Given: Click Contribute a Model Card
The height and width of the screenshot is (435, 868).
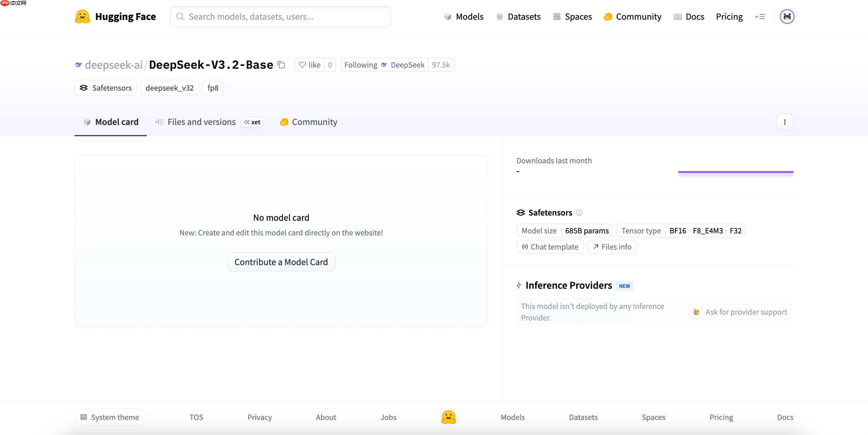Looking at the screenshot, I should [x=281, y=262].
